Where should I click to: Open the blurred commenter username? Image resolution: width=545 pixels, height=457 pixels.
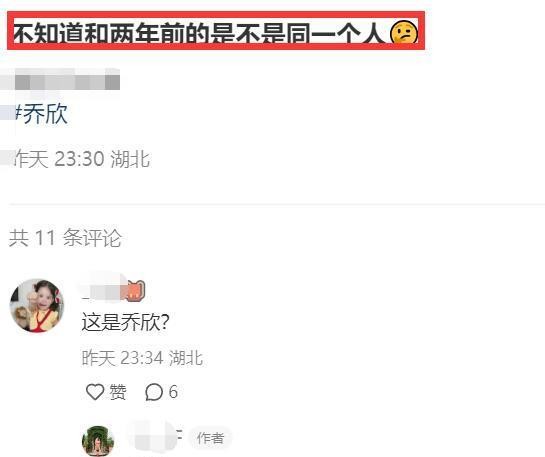click(103, 290)
